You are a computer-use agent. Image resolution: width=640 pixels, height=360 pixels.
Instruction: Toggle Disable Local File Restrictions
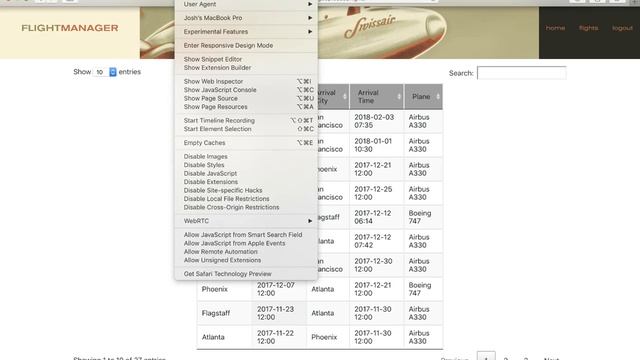pos(246,199)
